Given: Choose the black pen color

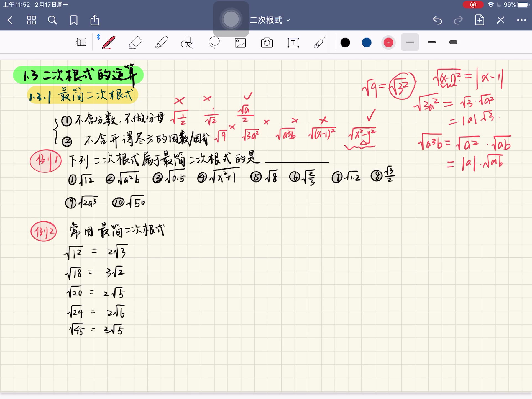Looking at the screenshot, I should (345, 43).
